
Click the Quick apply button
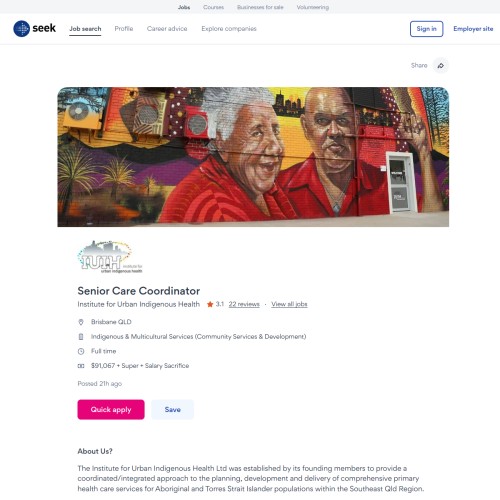click(111, 410)
